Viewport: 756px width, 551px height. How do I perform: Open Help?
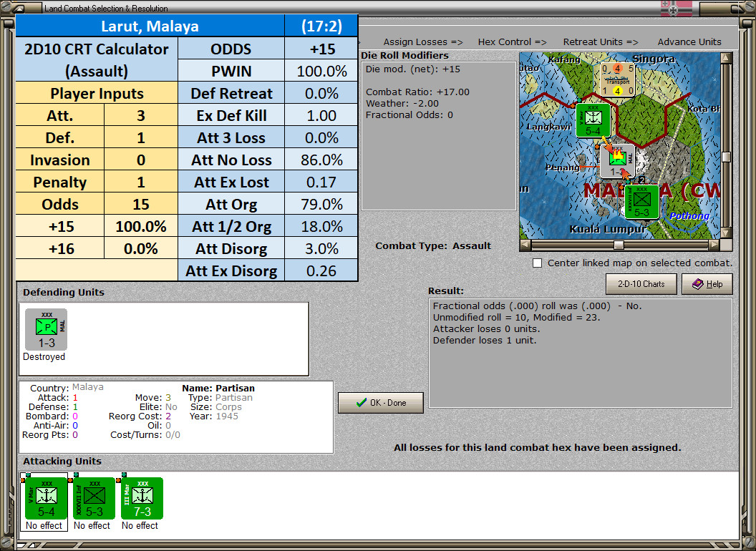point(707,284)
